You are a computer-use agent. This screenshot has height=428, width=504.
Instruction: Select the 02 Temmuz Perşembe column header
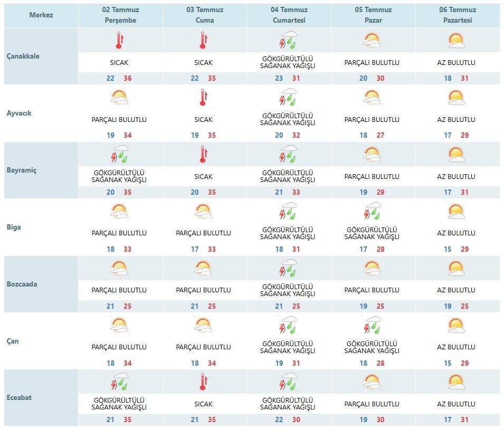(x=120, y=15)
